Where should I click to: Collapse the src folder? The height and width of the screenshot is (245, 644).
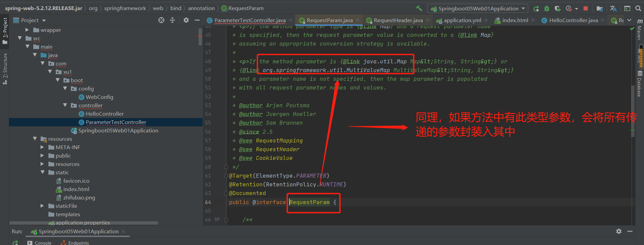[20, 38]
